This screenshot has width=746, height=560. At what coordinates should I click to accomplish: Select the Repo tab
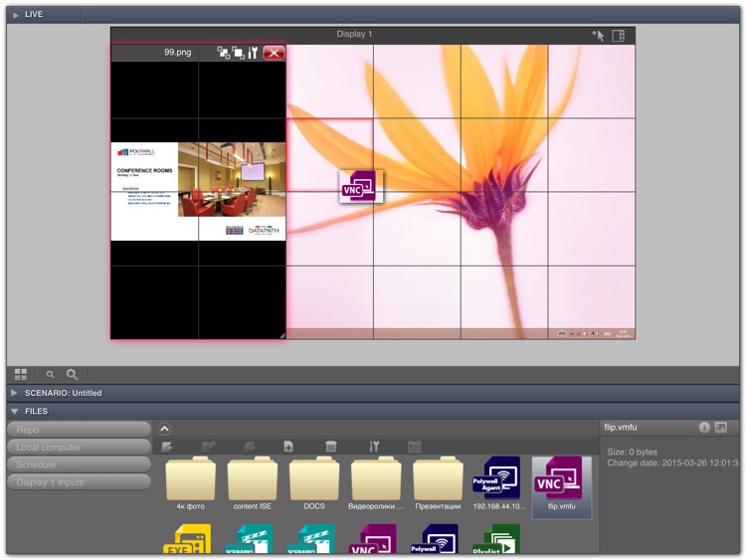coord(79,430)
